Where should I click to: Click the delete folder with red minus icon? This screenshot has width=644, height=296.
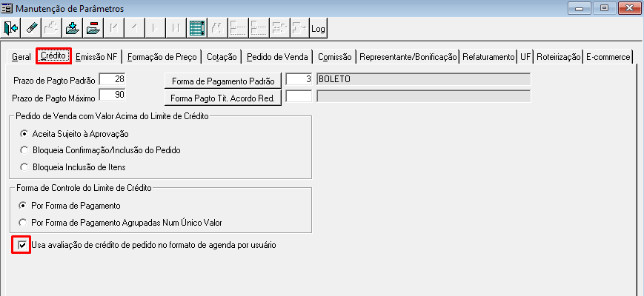click(93, 28)
